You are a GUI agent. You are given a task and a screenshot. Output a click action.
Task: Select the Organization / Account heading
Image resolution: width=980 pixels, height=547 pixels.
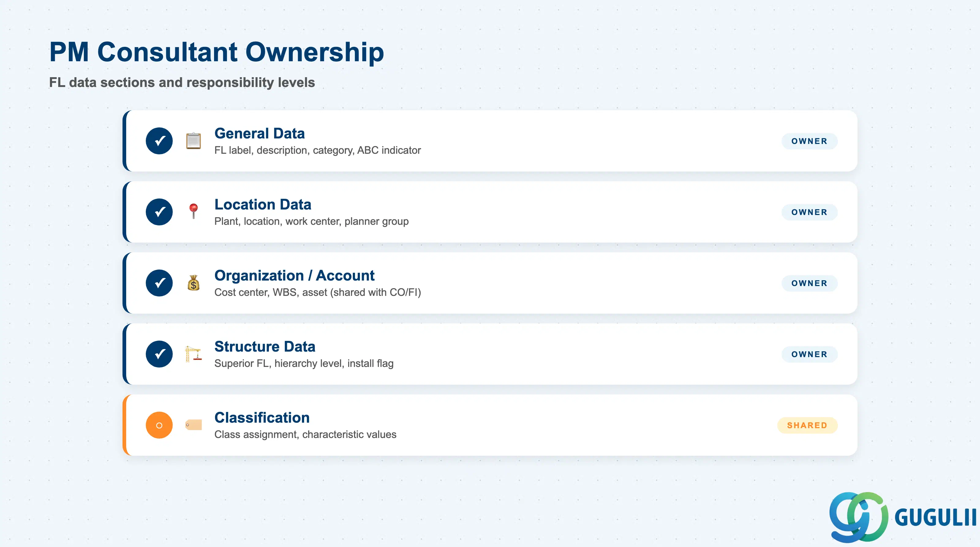[x=294, y=276]
